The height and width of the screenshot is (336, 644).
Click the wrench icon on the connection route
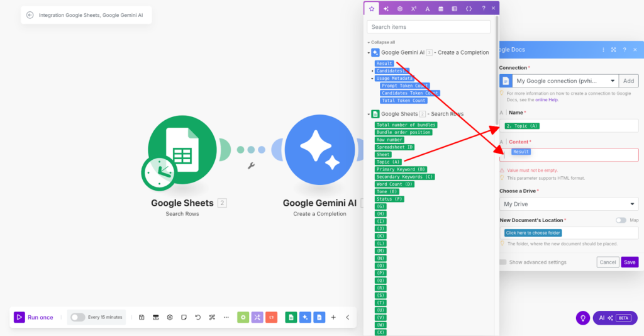[251, 165]
